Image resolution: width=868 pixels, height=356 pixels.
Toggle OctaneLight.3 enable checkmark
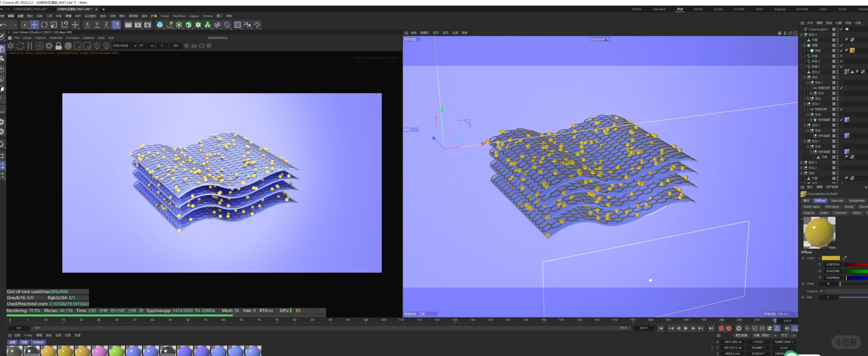[841, 29]
